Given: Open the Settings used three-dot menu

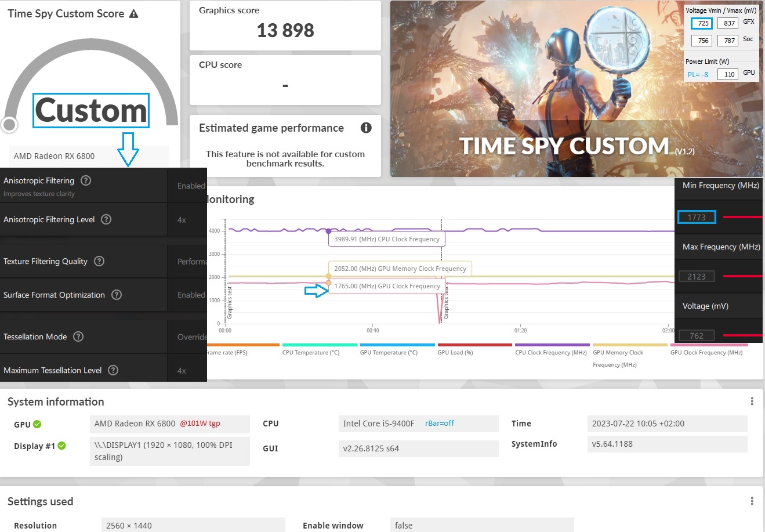Looking at the screenshot, I should [x=752, y=501].
